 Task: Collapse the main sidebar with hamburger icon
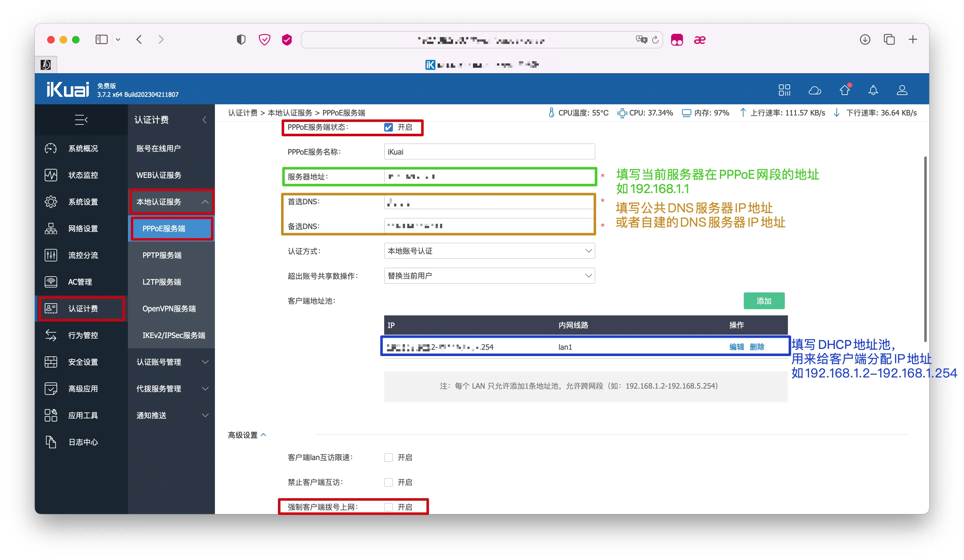[81, 120]
